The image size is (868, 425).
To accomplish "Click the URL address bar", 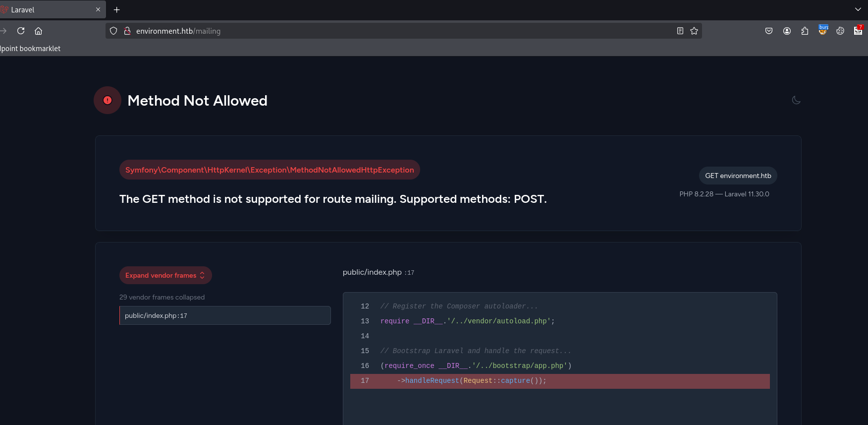I will tap(396, 31).
